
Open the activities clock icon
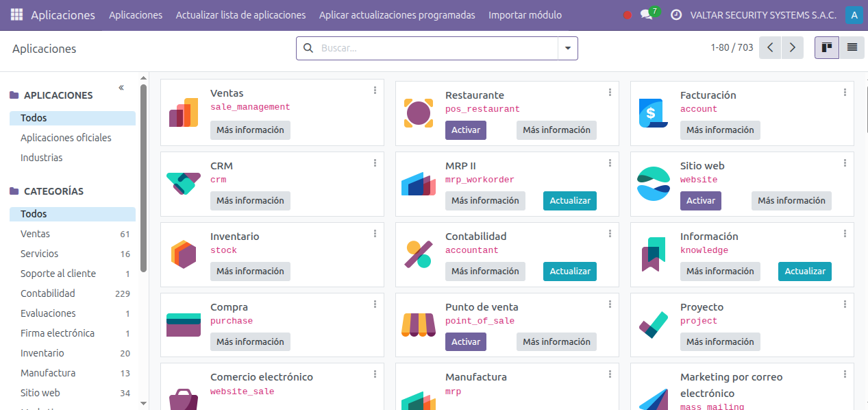pos(675,14)
